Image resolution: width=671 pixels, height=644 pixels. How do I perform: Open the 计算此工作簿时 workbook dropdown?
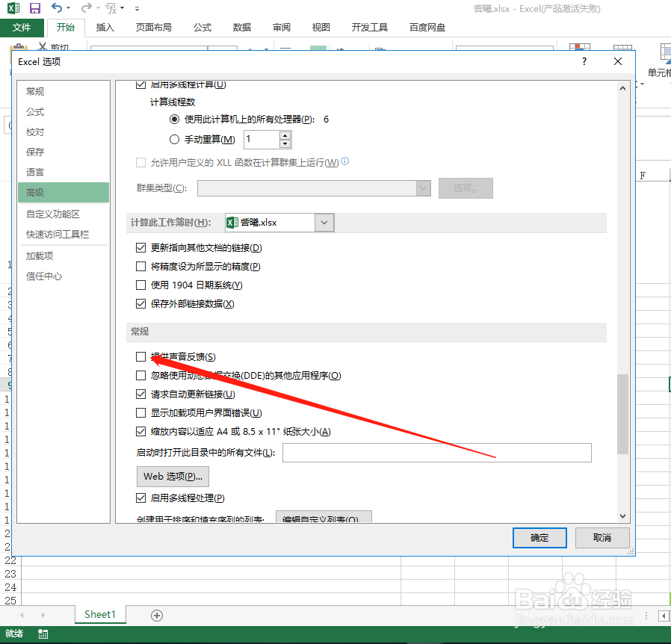click(324, 222)
